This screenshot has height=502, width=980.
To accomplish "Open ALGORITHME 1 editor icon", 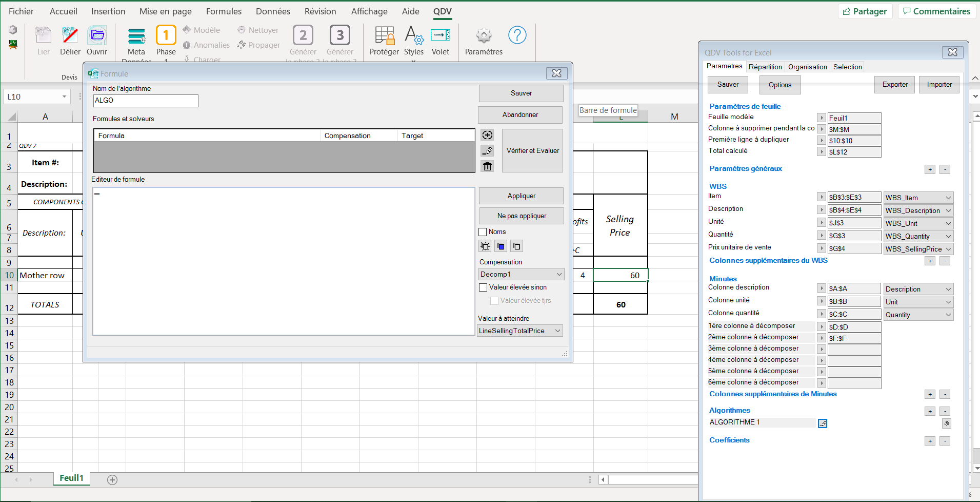I will click(823, 423).
